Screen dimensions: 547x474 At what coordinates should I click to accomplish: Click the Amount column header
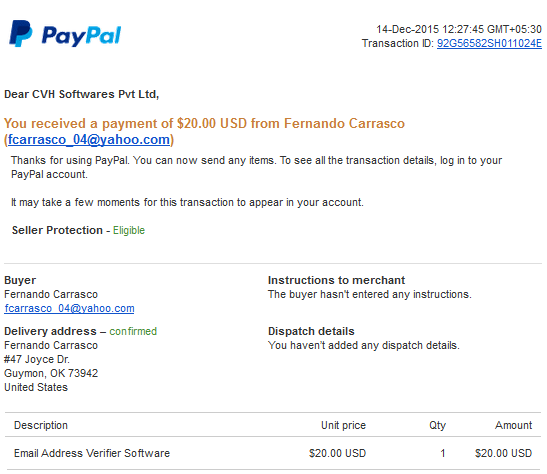pos(514,425)
